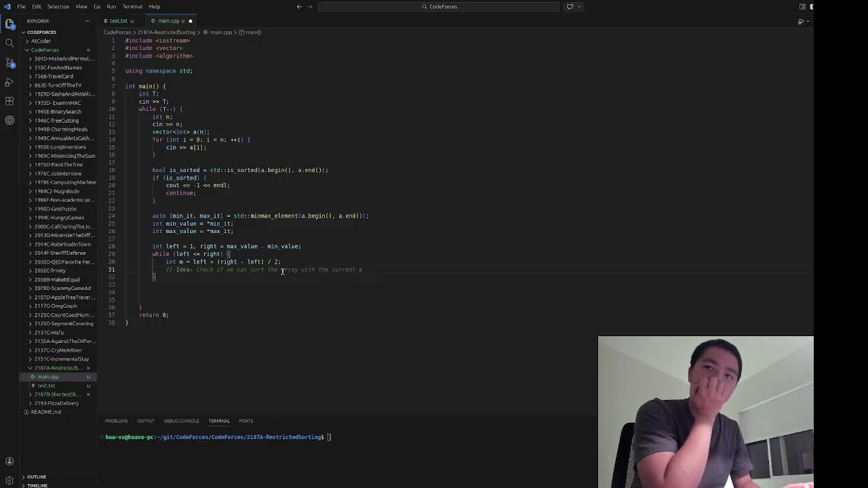Switch to the PORTS panel tab
The height and width of the screenshot is (488, 868).
coord(245,421)
